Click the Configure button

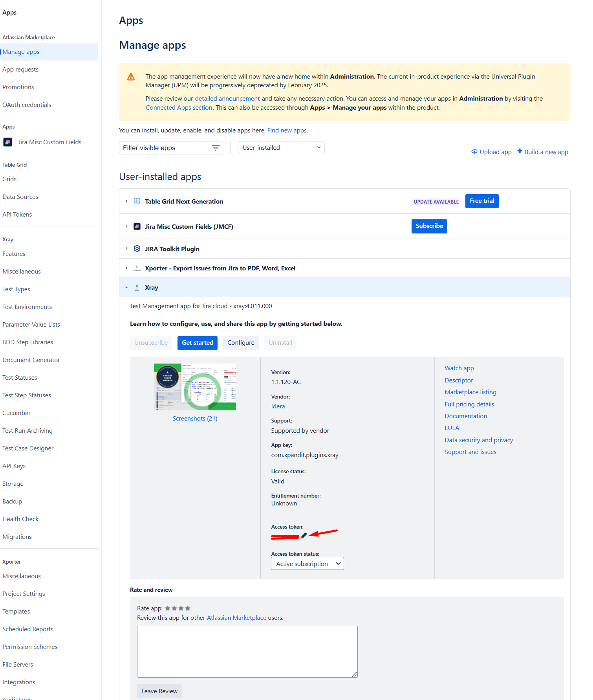[x=241, y=343]
